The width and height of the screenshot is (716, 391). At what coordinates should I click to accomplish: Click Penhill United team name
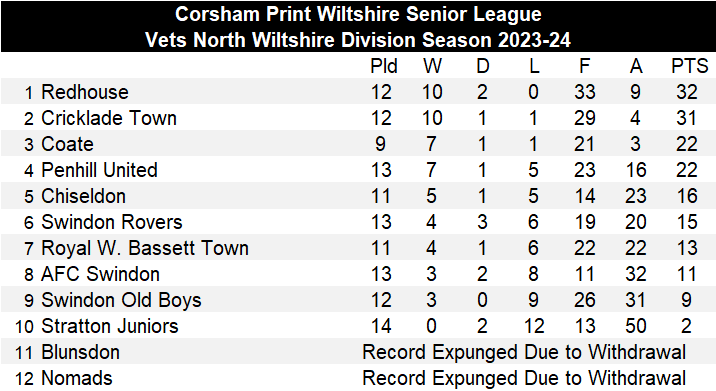click(x=100, y=170)
